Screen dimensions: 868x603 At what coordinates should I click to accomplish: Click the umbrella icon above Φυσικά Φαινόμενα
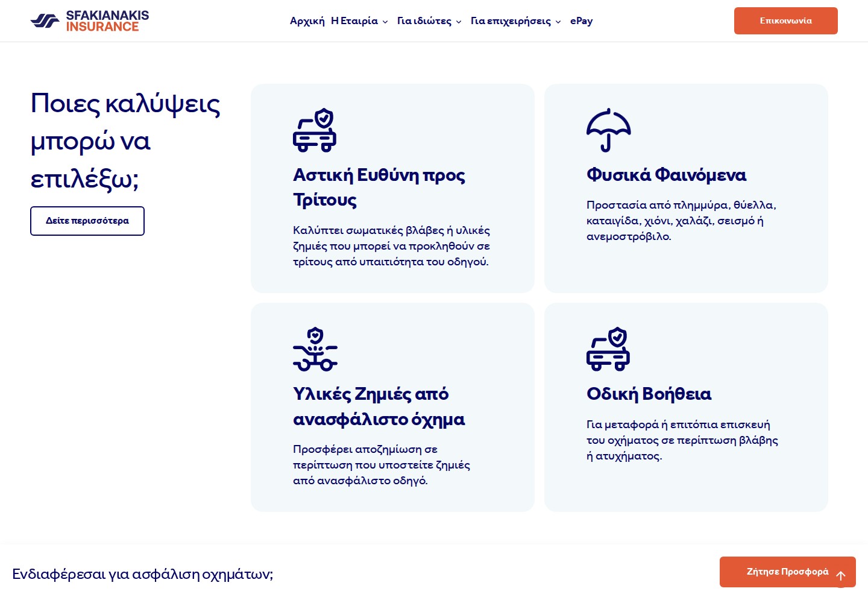[x=608, y=130]
